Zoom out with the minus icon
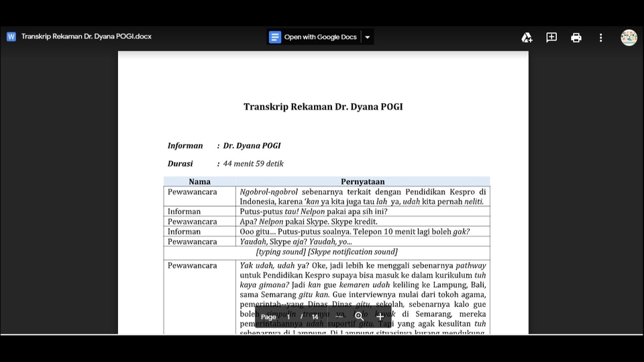 (x=339, y=316)
